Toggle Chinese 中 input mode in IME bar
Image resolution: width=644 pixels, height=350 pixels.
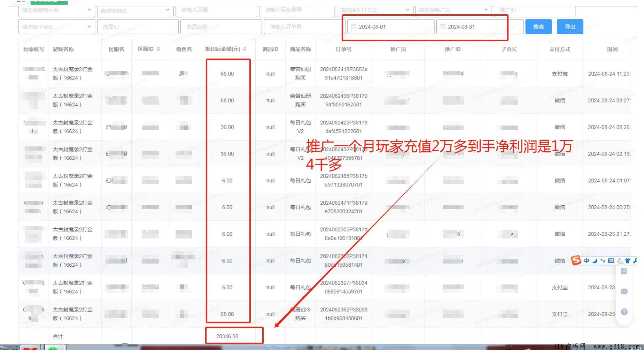click(586, 260)
